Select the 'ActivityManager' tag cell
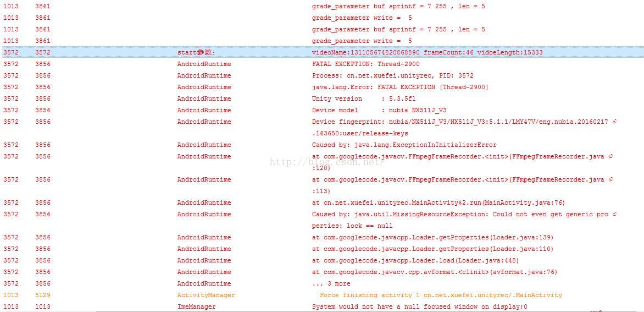 pos(206,295)
